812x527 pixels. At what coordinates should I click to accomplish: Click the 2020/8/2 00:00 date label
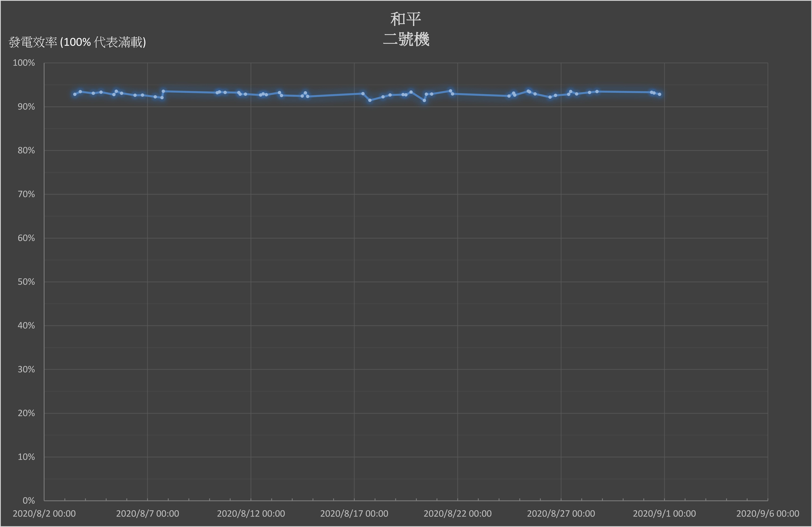tap(44, 514)
